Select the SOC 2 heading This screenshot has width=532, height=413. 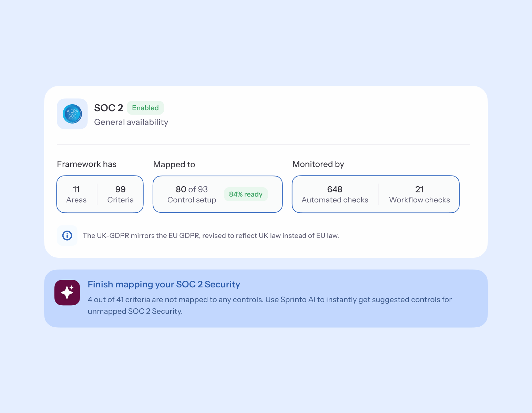click(109, 108)
